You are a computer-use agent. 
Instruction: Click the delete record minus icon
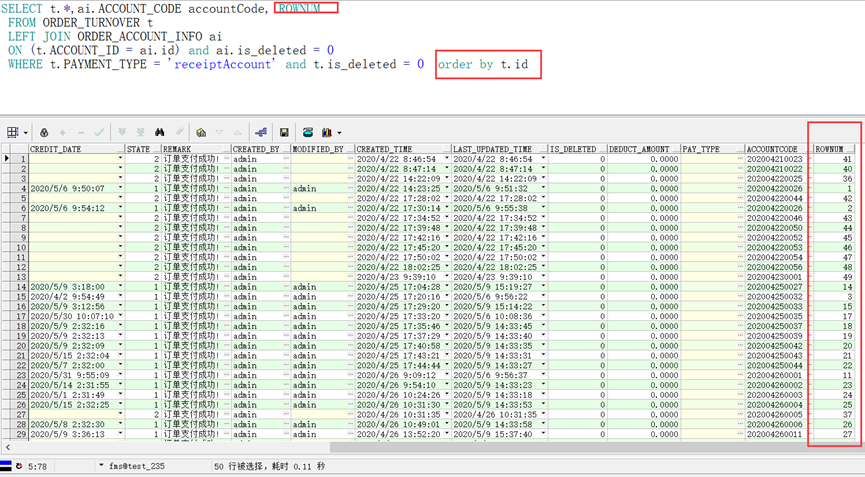click(81, 132)
